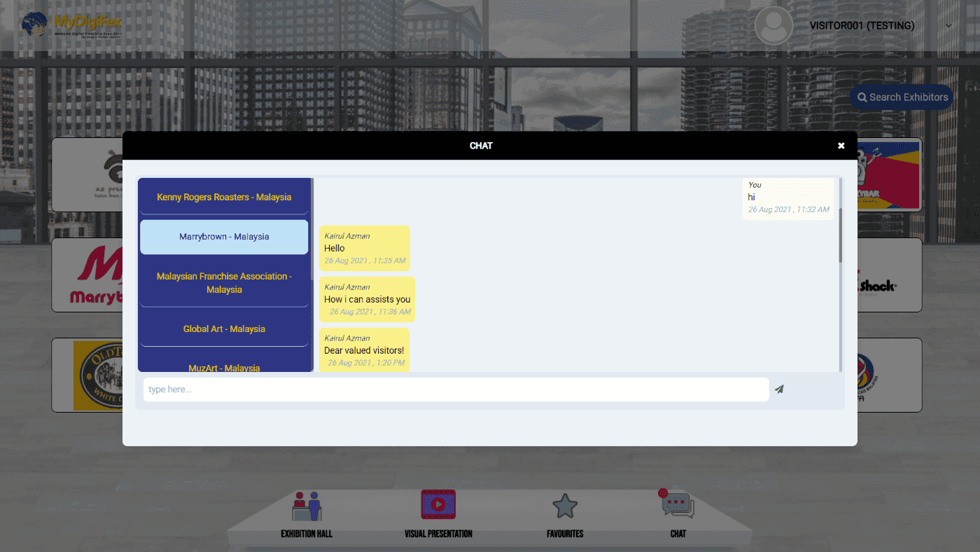Click the Search Exhibitors button
Image resolution: width=980 pixels, height=552 pixels.
point(902,97)
